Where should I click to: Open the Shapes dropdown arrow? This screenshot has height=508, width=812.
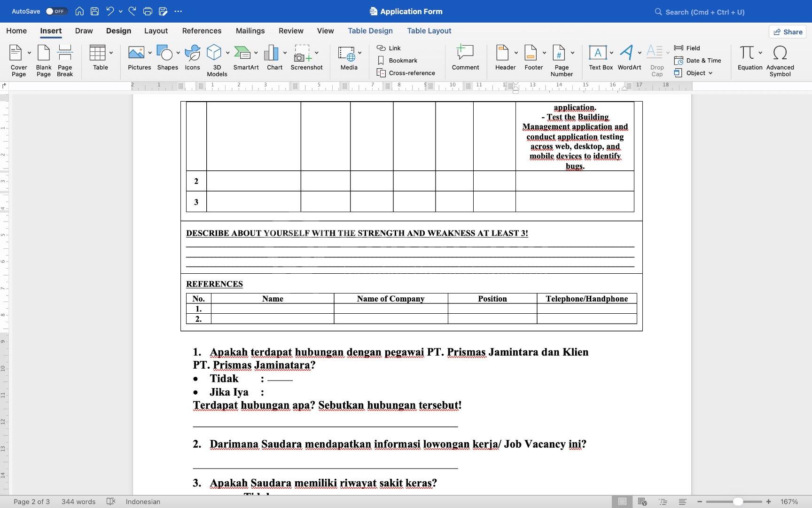(x=178, y=53)
